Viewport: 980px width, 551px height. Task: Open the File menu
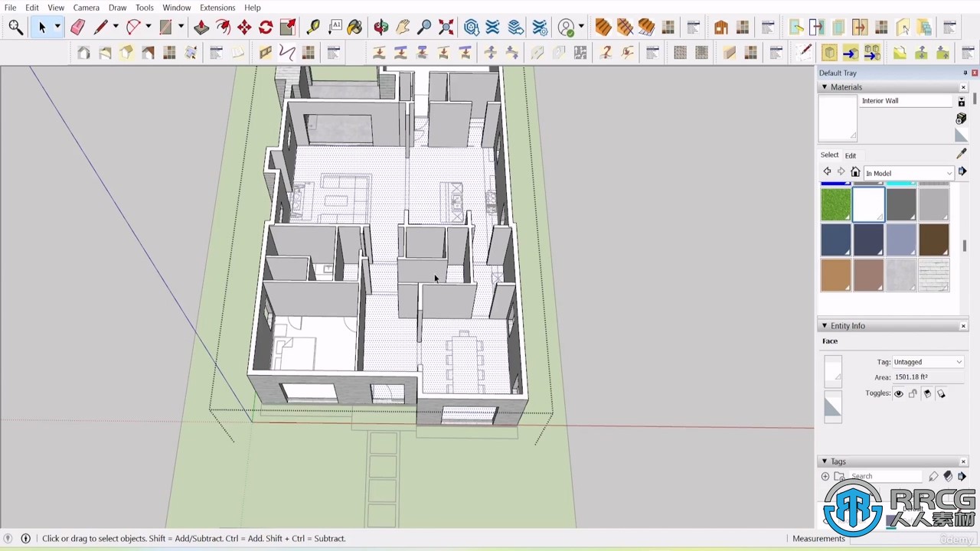click(10, 8)
